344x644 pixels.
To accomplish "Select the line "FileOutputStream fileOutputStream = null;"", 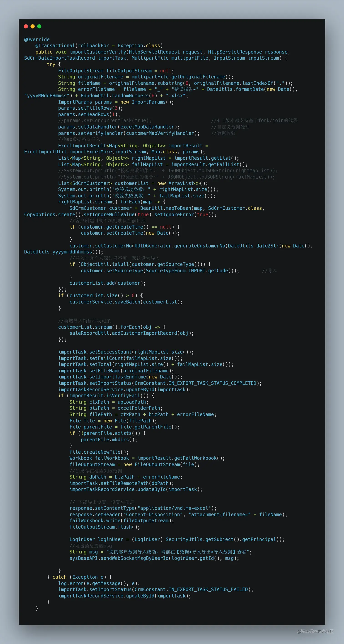I will 116,71.
